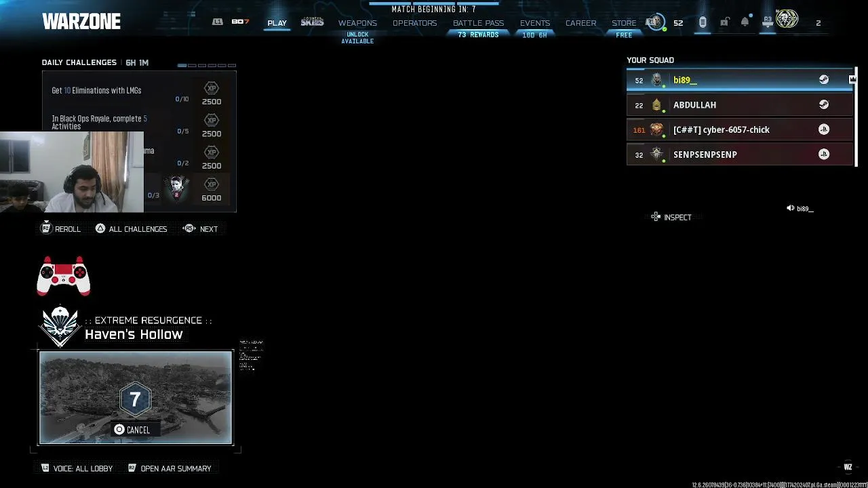The image size is (868, 488).
Task: Click the PlayStation icon on the cyber-6057-chick row
Action: click(824, 129)
